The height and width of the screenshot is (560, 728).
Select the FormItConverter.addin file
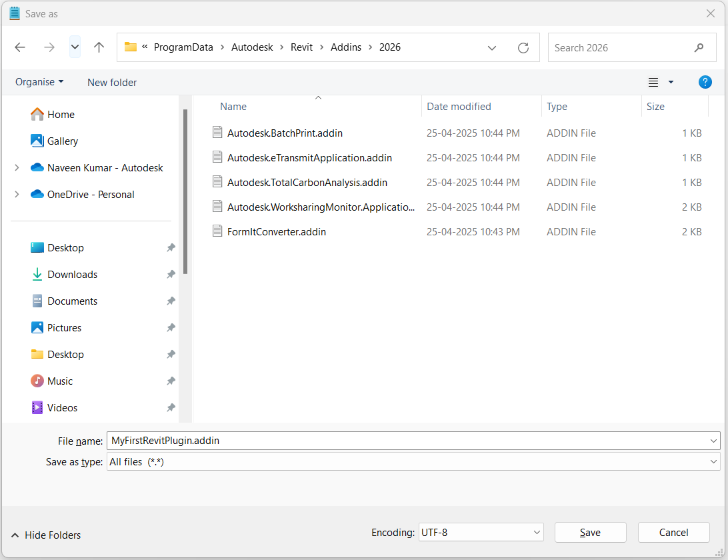276,232
